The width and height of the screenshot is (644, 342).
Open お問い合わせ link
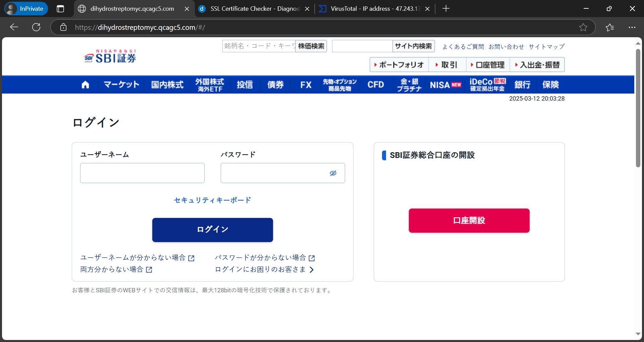[x=506, y=47]
